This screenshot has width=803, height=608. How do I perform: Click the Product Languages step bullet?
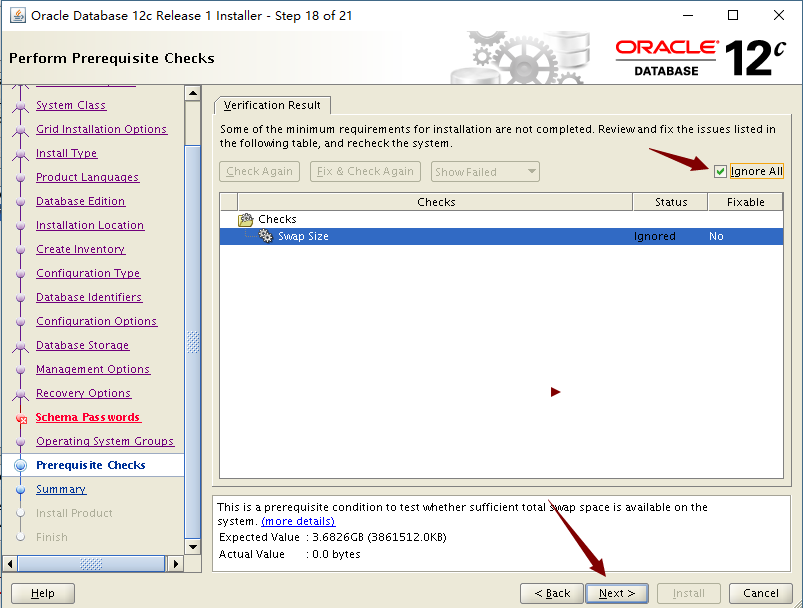20,178
